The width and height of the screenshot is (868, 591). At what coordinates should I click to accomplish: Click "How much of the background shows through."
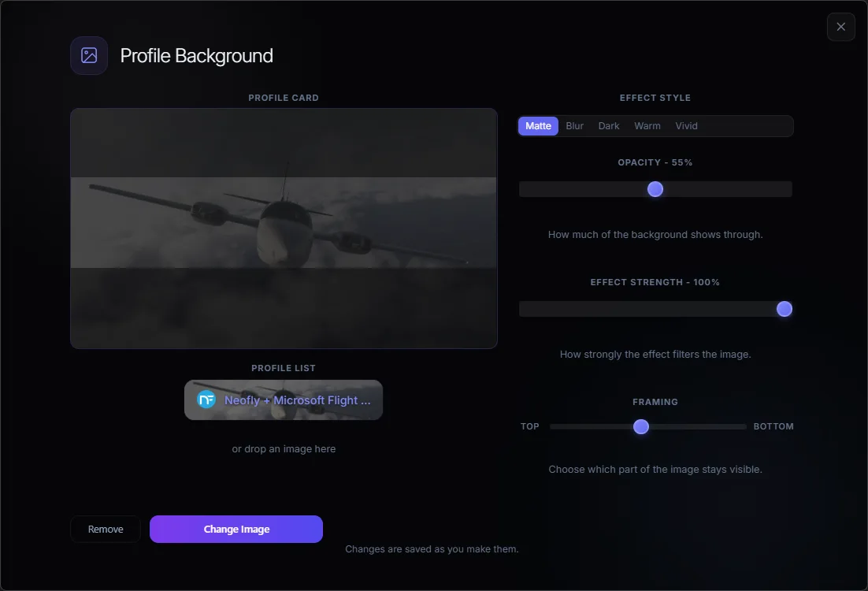tap(655, 234)
